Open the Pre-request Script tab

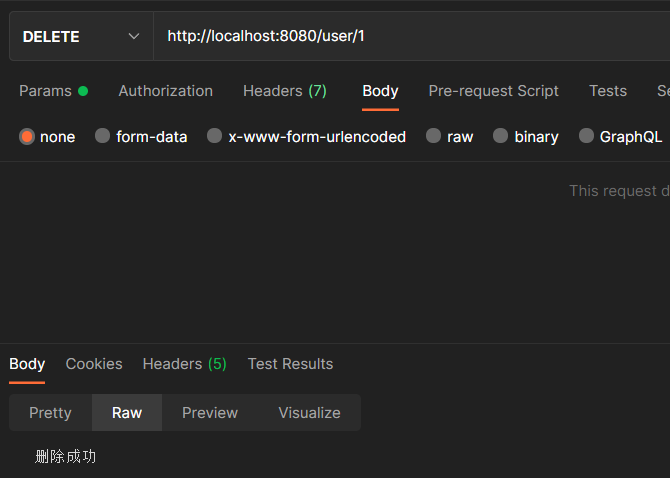point(493,91)
